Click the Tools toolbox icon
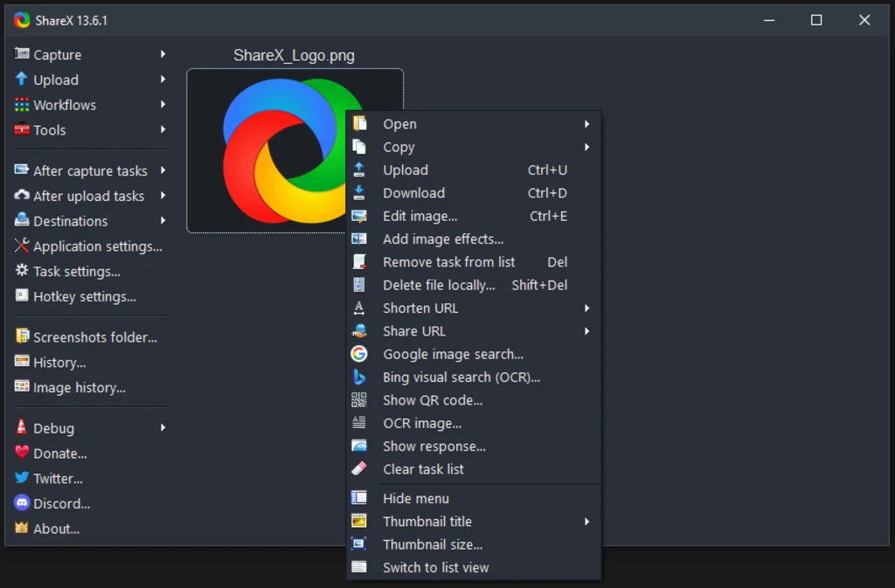 pos(22,130)
